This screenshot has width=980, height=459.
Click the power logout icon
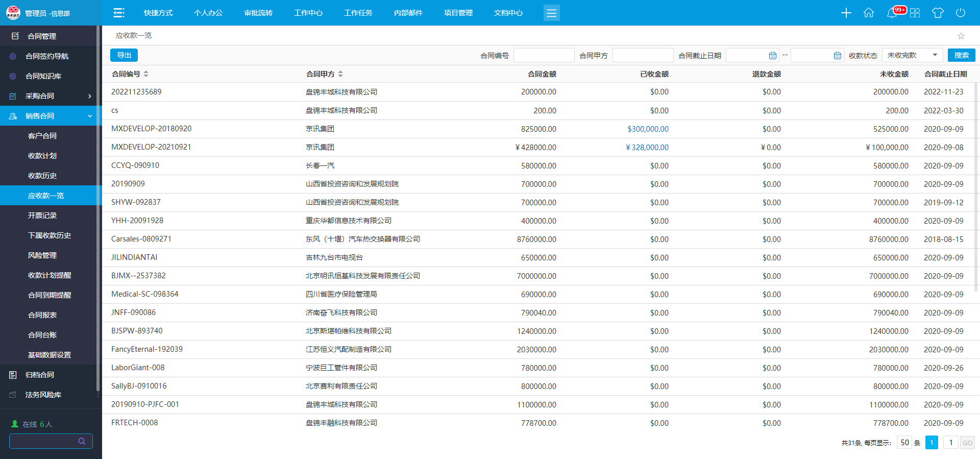(961, 13)
